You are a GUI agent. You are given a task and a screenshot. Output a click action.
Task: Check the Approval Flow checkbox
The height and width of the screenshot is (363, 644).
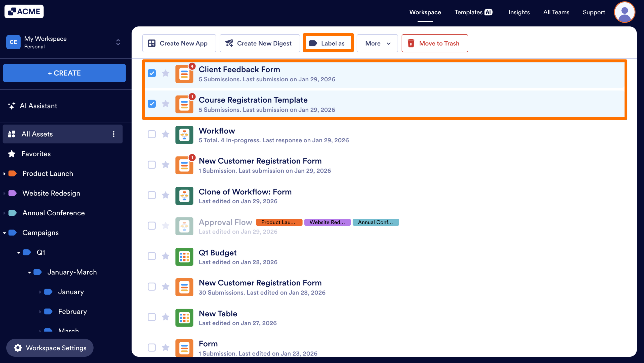pos(152,226)
